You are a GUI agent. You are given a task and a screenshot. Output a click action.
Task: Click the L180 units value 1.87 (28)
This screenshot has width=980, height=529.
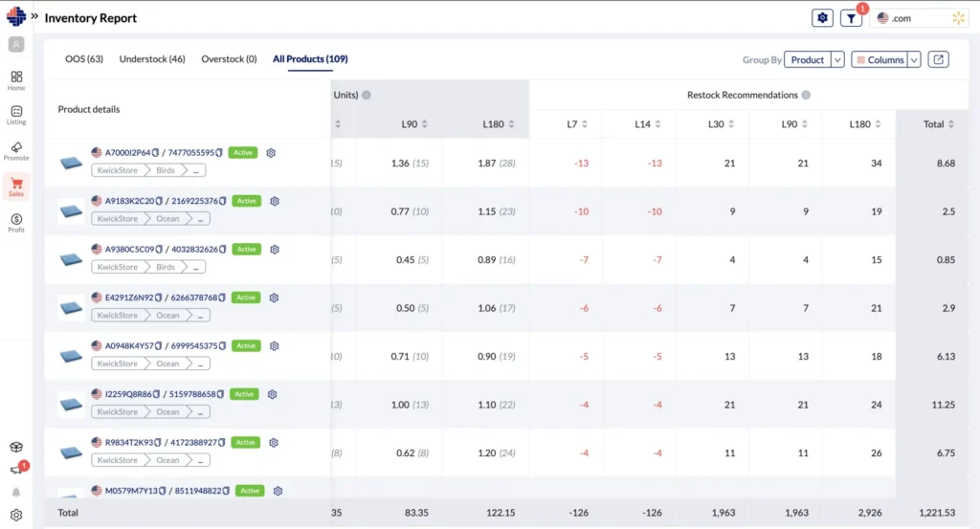click(x=497, y=163)
